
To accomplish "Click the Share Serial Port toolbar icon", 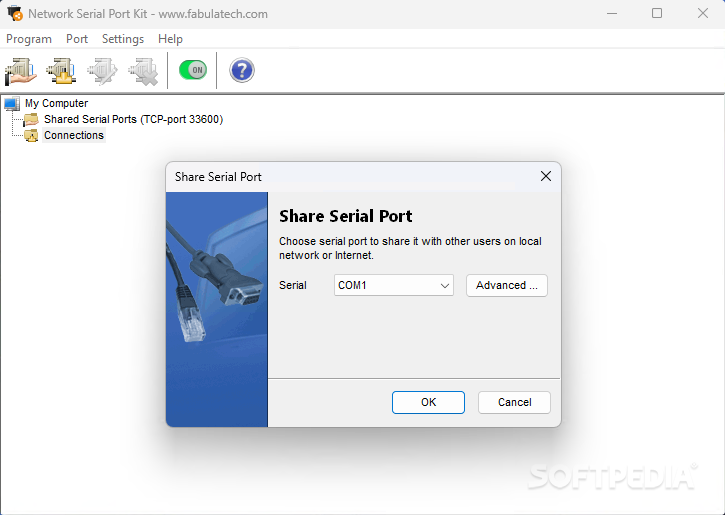I will [x=20, y=71].
